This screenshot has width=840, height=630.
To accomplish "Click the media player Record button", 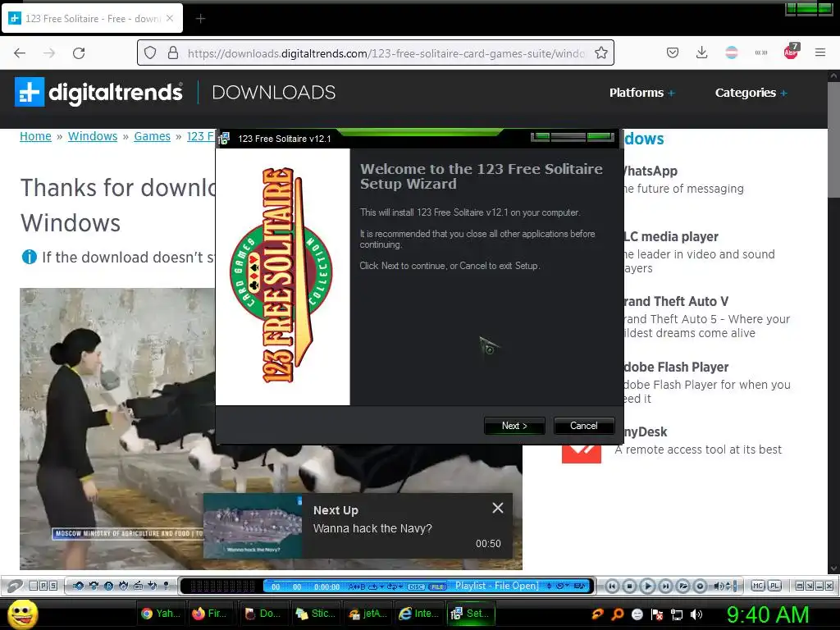I will (700, 586).
